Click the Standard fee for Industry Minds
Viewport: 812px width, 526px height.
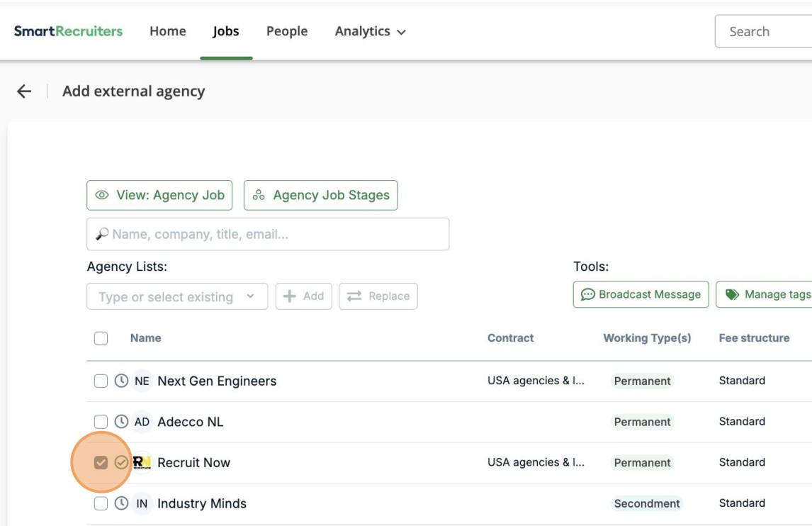point(742,503)
